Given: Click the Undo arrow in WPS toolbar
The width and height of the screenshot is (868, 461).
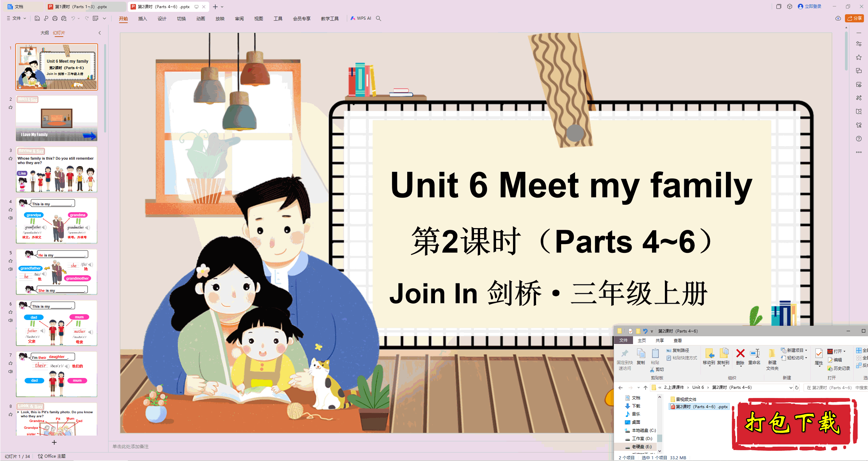Looking at the screenshot, I should click(73, 18).
